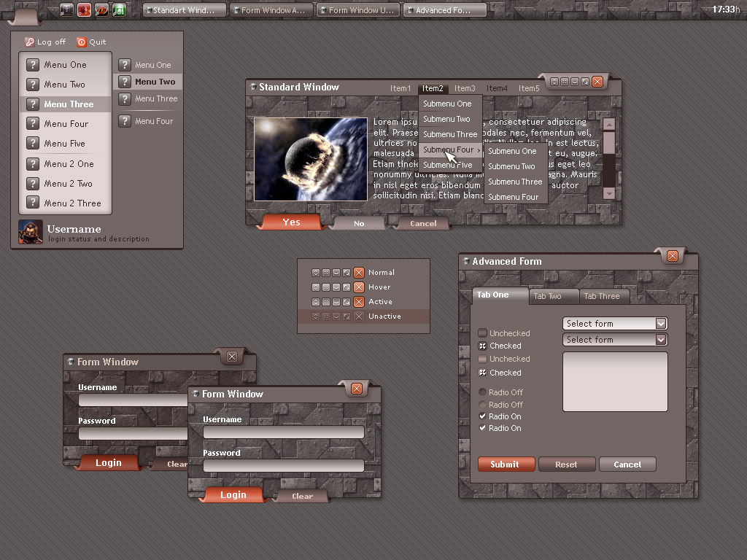Open the red quick-launch icon in the taskbar
This screenshot has width=747, height=560.
pyautogui.click(x=84, y=10)
